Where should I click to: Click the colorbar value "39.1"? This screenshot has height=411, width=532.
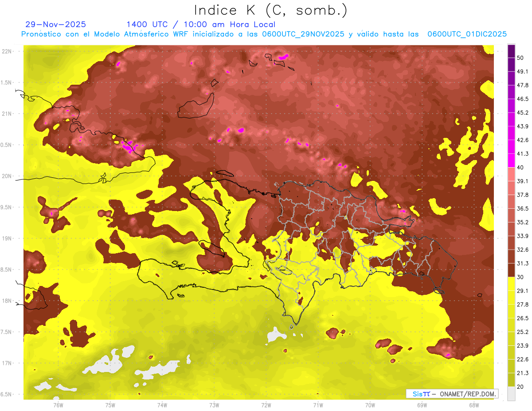click(x=523, y=181)
